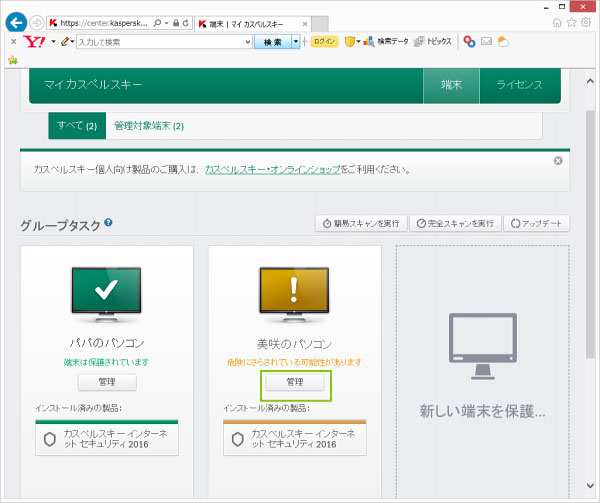
Task: Open the トピックス toolbar item
Action: [433, 41]
